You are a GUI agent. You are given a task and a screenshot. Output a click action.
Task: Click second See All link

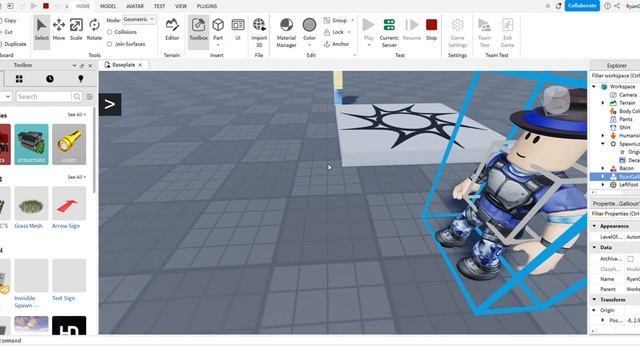(x=76, y=177)
